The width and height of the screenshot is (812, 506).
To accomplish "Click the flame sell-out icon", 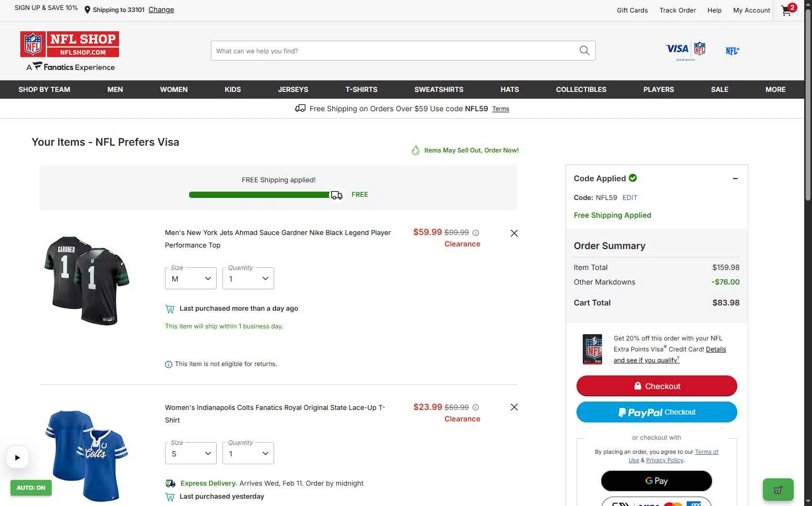I will point(416,150).
